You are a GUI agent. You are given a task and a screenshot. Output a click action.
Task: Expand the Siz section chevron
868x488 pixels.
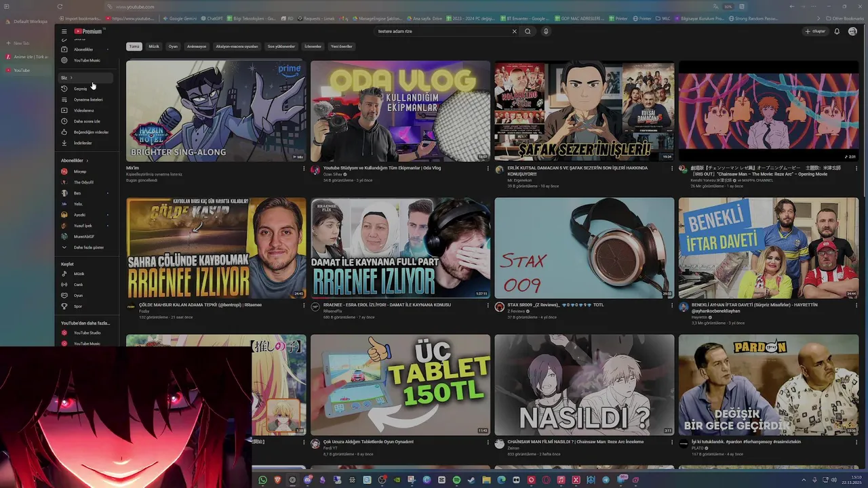pyautogui.click(x=71, y=78)
